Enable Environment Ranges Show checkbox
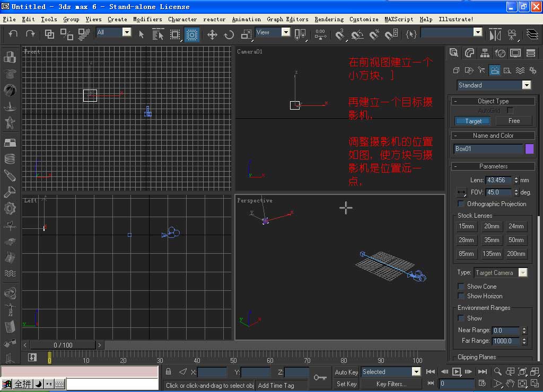543x392 pixels. tap(461, 318)
